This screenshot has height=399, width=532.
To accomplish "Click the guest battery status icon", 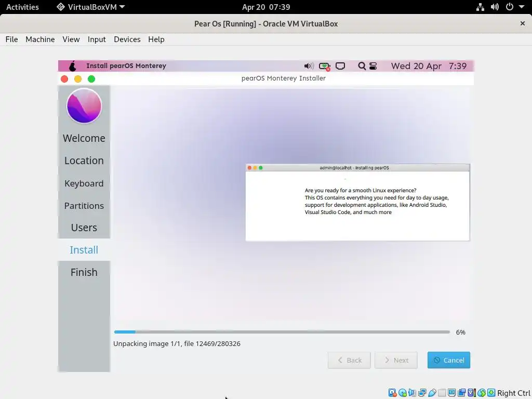I will point(325,66).
